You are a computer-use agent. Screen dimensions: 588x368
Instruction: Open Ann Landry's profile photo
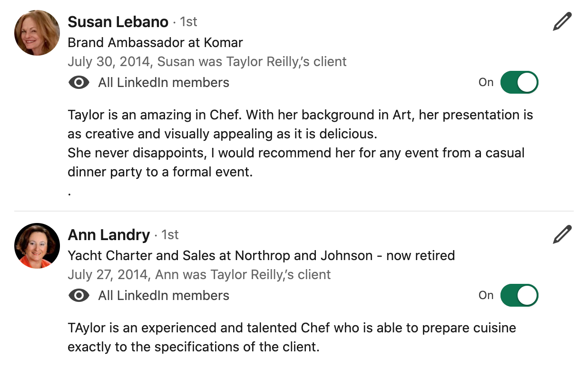pyautogui.click(x=37, y=246)
